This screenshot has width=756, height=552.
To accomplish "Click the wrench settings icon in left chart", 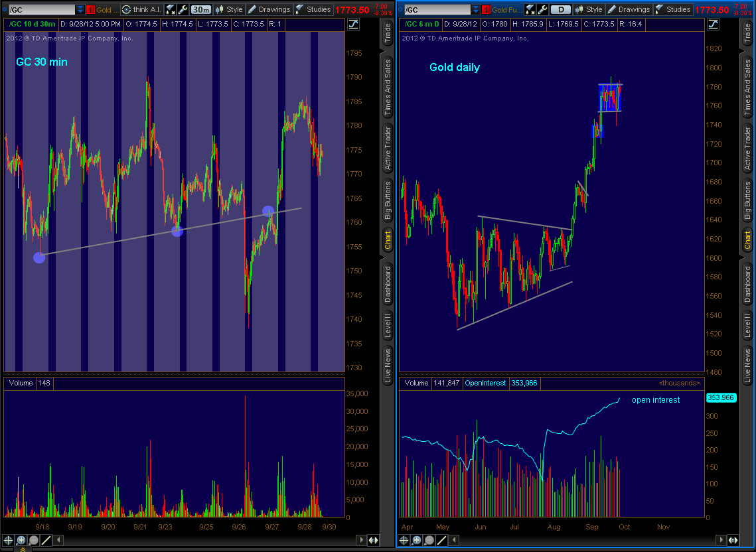I will pyautogui.click(x=183, y=10).
